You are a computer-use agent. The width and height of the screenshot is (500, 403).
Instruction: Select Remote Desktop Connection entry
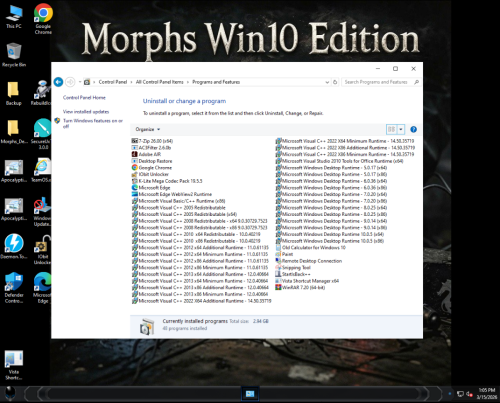(309, 261)
